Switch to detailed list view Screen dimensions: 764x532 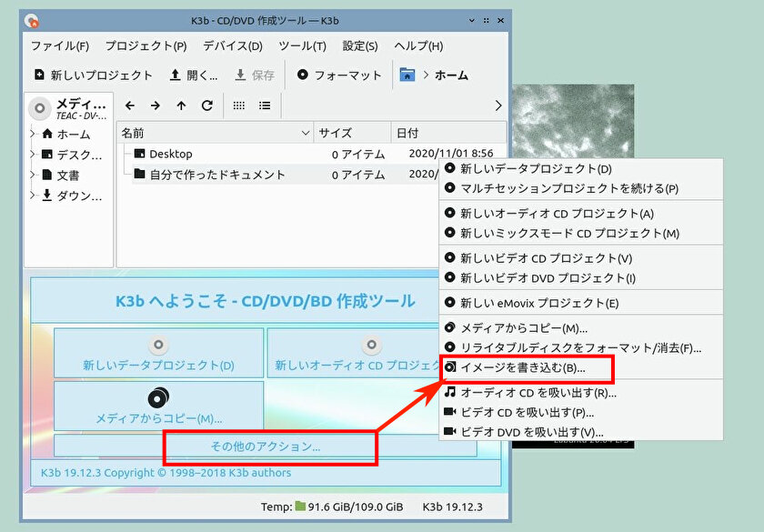[x=265, y=105]
